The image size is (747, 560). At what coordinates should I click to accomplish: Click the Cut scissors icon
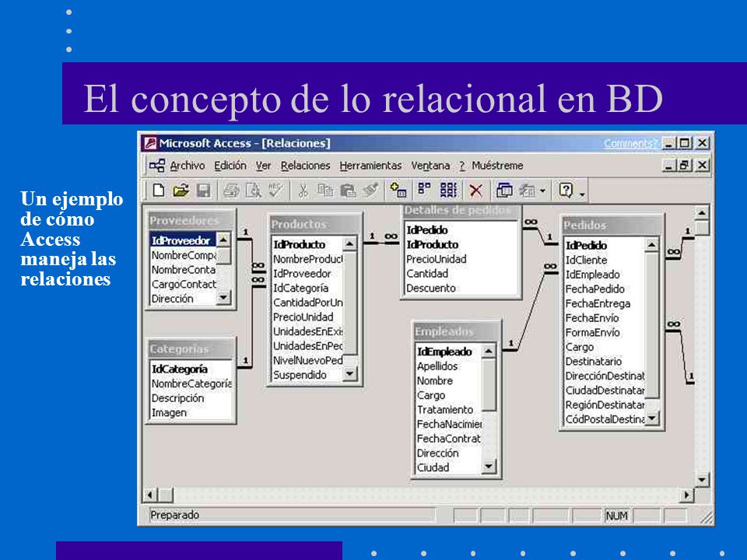[x=303, y=191]
